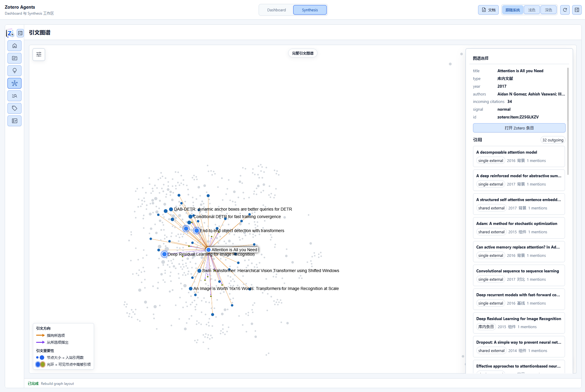Screen dimensions: 585x392
Task: Click the 完整引文图谱 pill button
Action: [303, 53]
